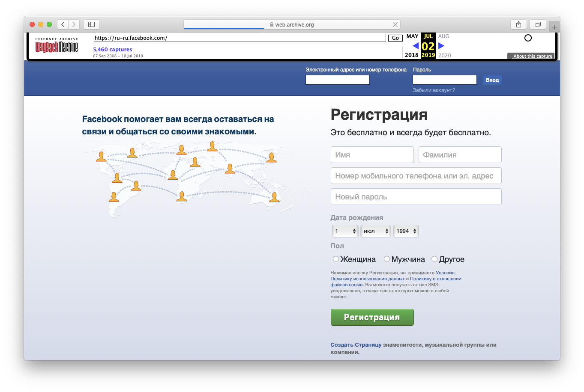584x392 pixels.
Task: Open the tab overview button
Action: click(538, 24)
